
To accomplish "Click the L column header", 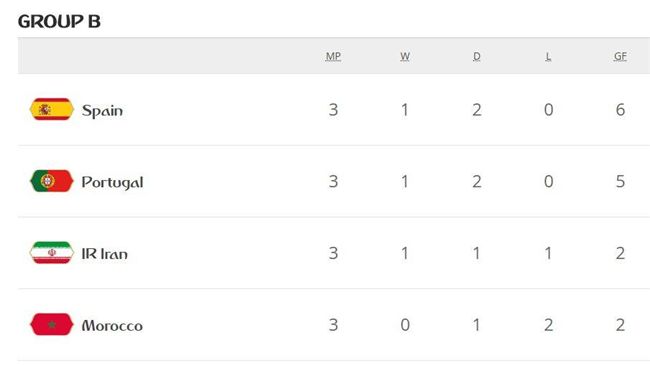I will (548, 56).
